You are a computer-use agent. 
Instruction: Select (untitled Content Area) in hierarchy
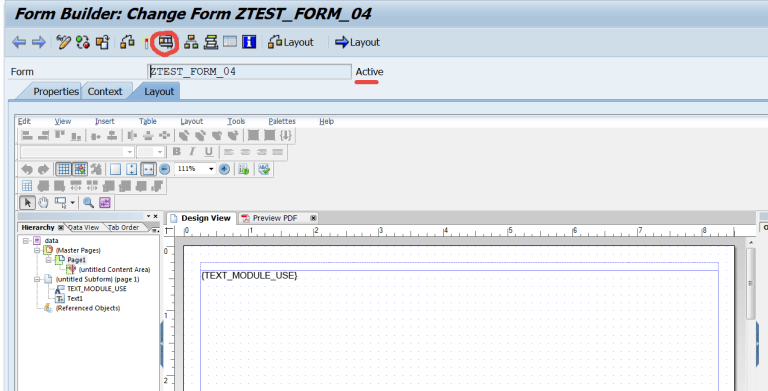coord(114,269)
